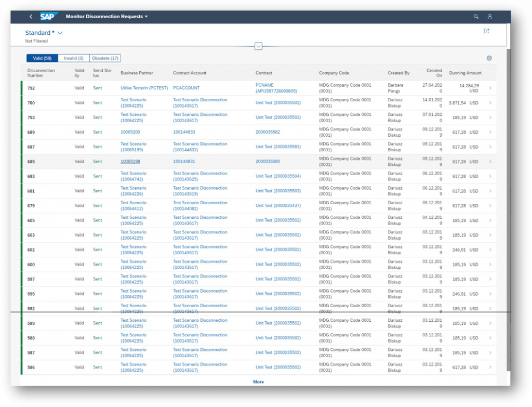Open Unit Test (2000035437) contract
The image size is (532, 407).
click(x=278, y=206)
